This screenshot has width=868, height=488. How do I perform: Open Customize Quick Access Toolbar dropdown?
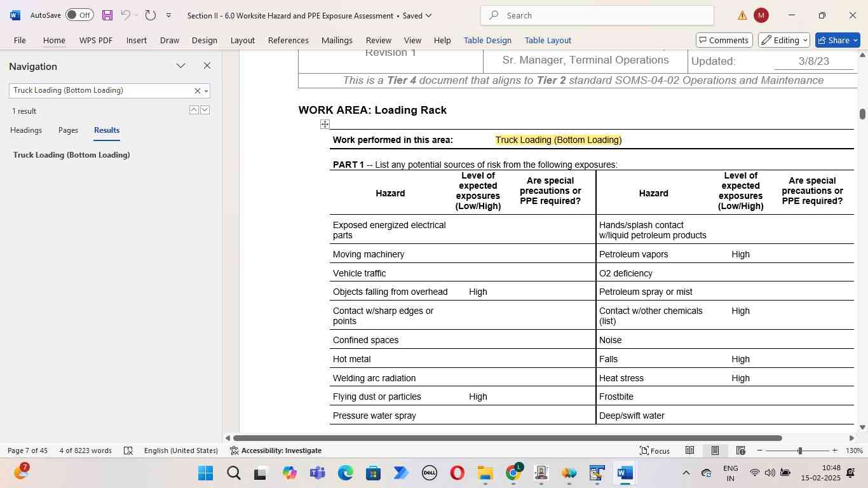168,15
